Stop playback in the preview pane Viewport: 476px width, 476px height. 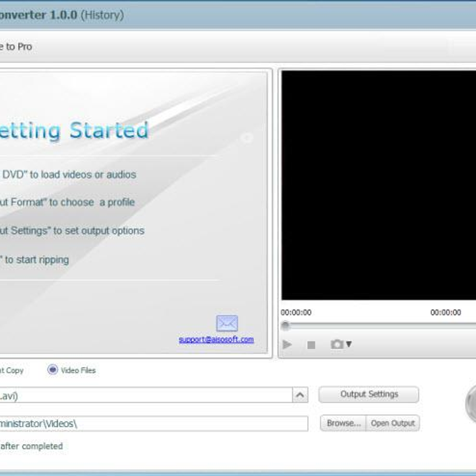[311, 345]
